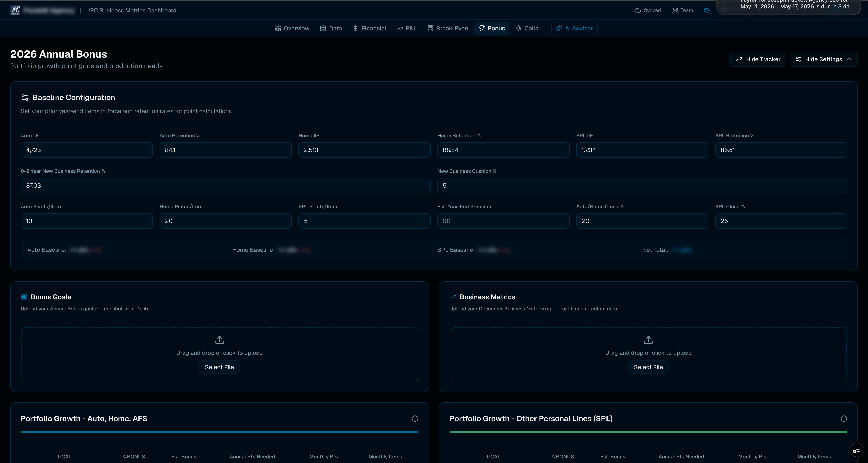Click the P&L trend arrow icon
The height and width of the screenshot is (463, 868).
coord(400,28)
